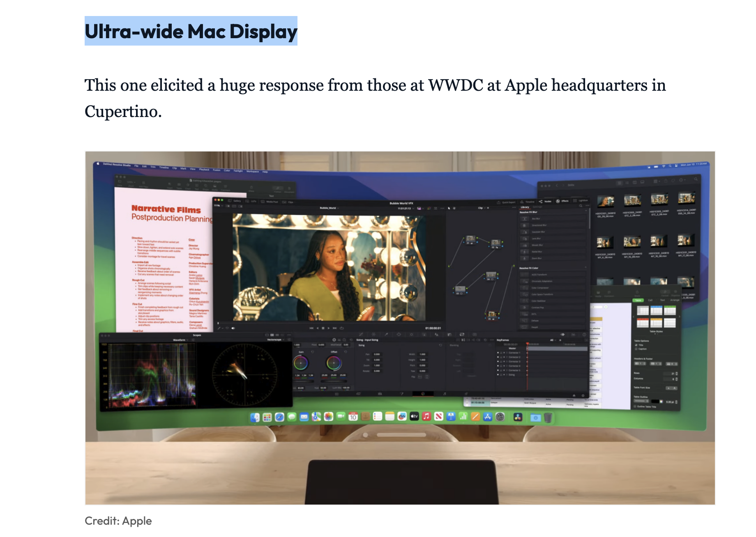The height and width of the screenshot is (537, 756).
Task: Open Reminders from the dock
Action: pos(378,417)
